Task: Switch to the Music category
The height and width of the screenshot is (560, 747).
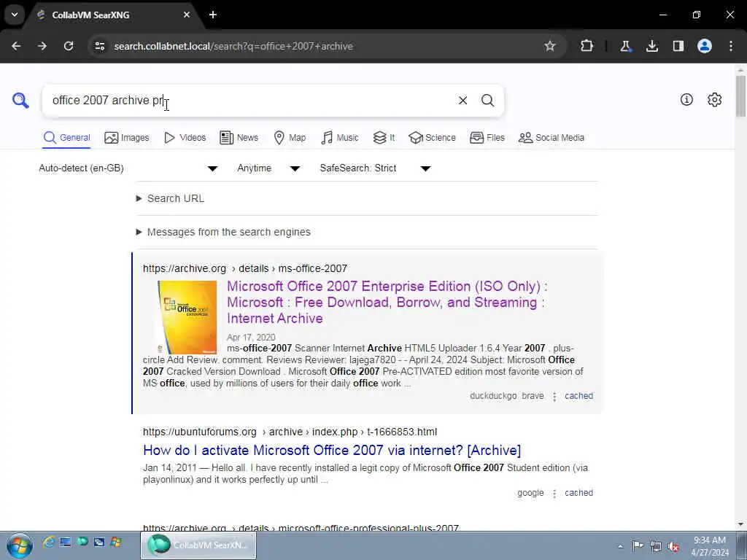Action: coord(340,138)
